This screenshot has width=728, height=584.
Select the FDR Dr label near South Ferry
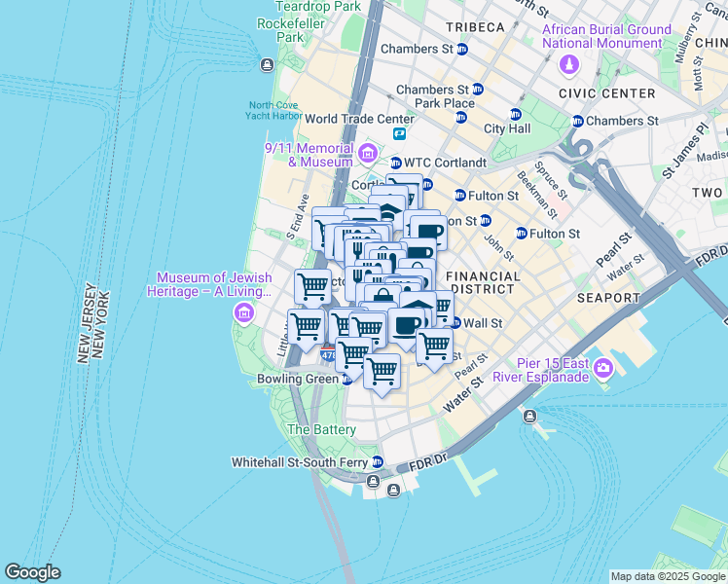tap(427, 461)
